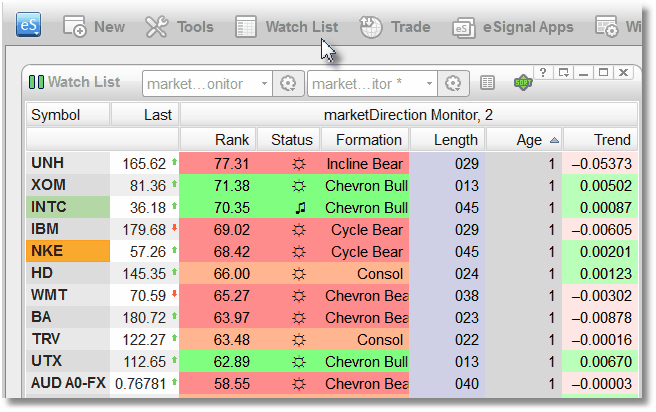This screenshot has height=412, width=656.
Task: Select the IBM symbol cell
Action: 68,229
